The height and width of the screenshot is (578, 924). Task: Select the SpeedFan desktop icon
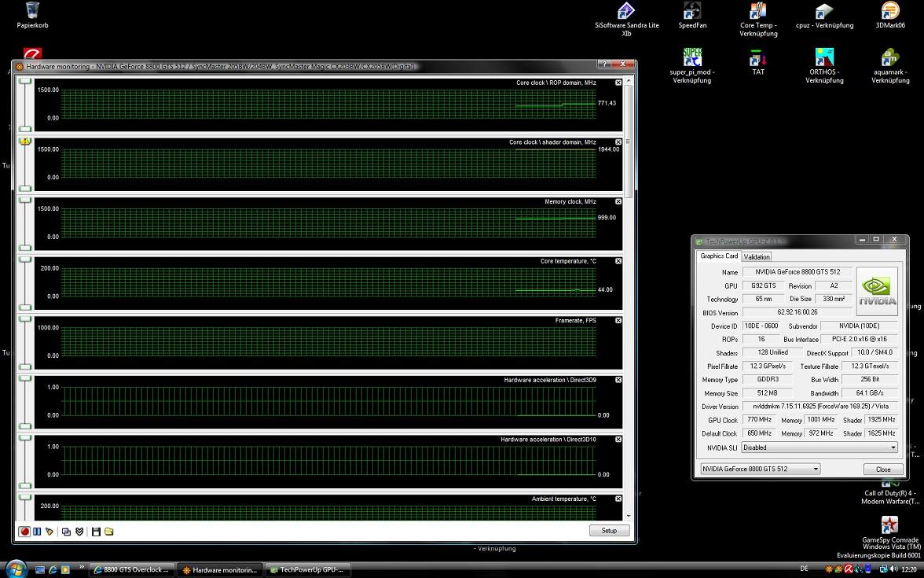pyautogui.click(x=691, y=16)
